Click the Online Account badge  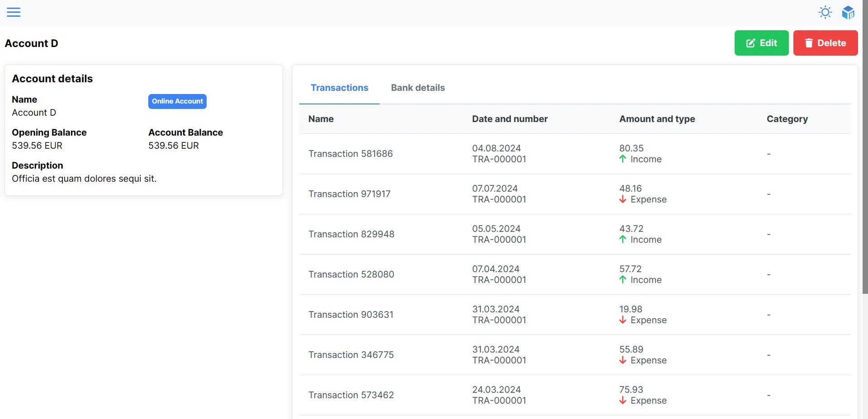click(x=177, y=101)
